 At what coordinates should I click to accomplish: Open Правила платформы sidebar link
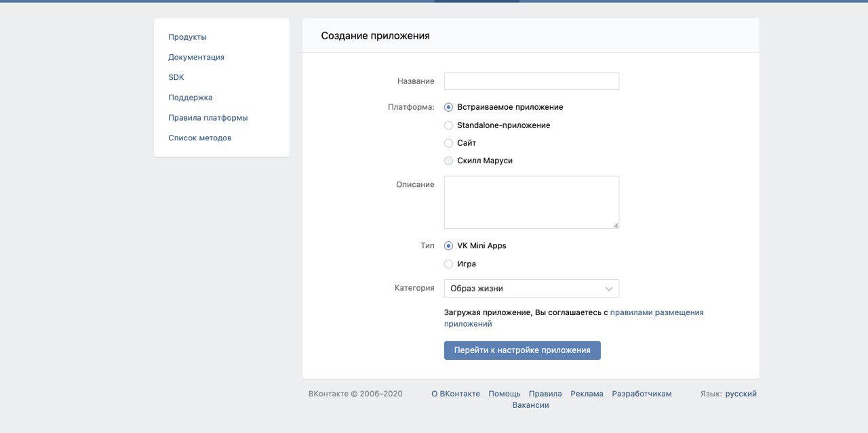[x=208, y=118]
